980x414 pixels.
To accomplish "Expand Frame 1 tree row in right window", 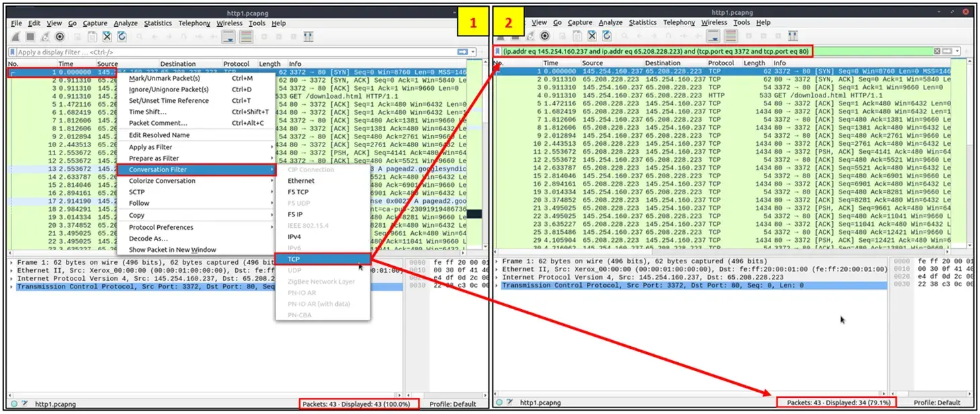I will tap(498, 261).
